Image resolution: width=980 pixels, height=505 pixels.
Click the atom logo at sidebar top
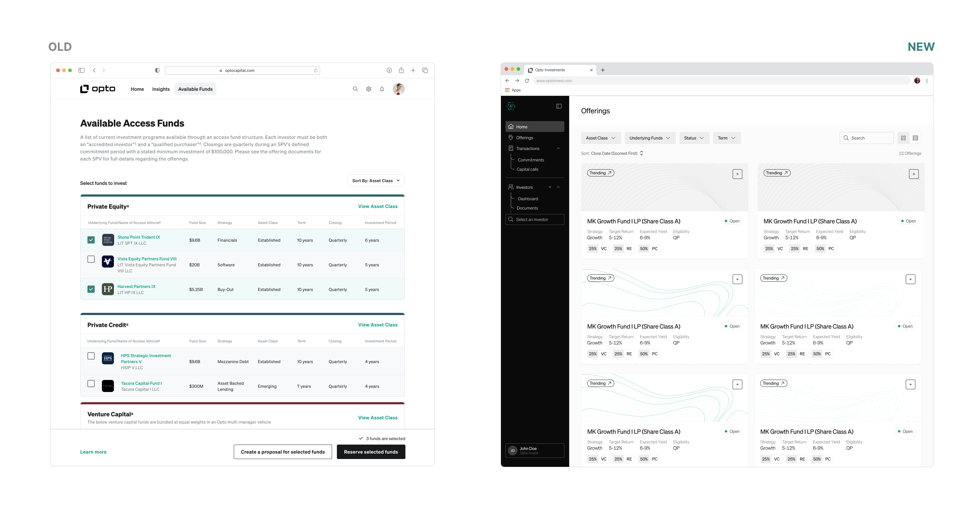click(511, 106)
